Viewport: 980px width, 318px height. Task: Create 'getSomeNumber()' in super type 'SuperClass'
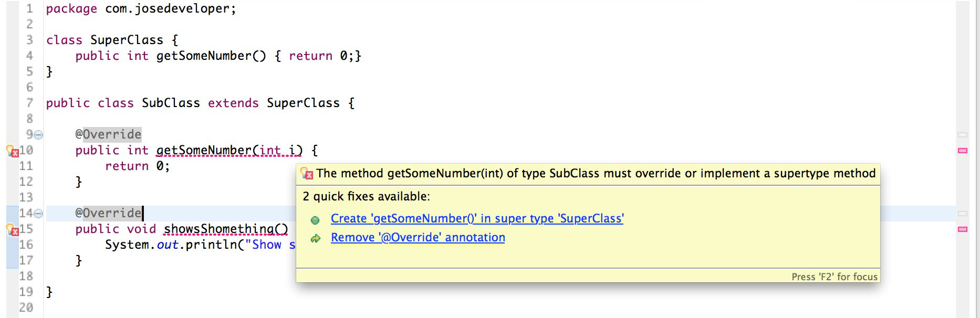coord(477,218)
